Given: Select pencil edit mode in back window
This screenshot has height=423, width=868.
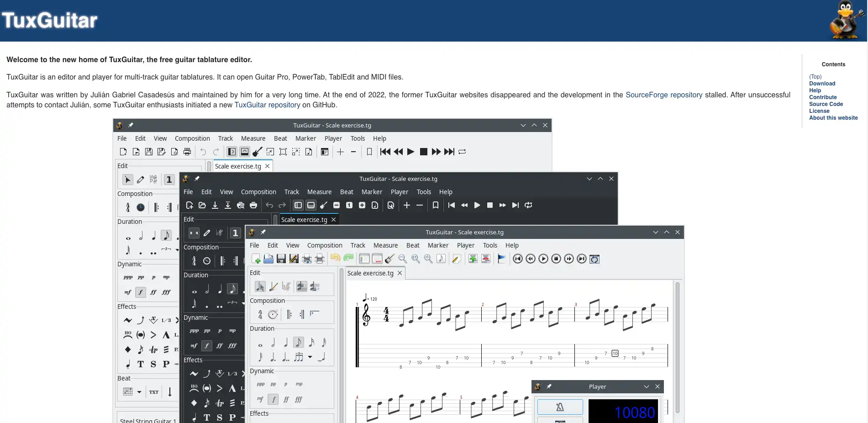Looking at the screenshot, I should 141,180.
